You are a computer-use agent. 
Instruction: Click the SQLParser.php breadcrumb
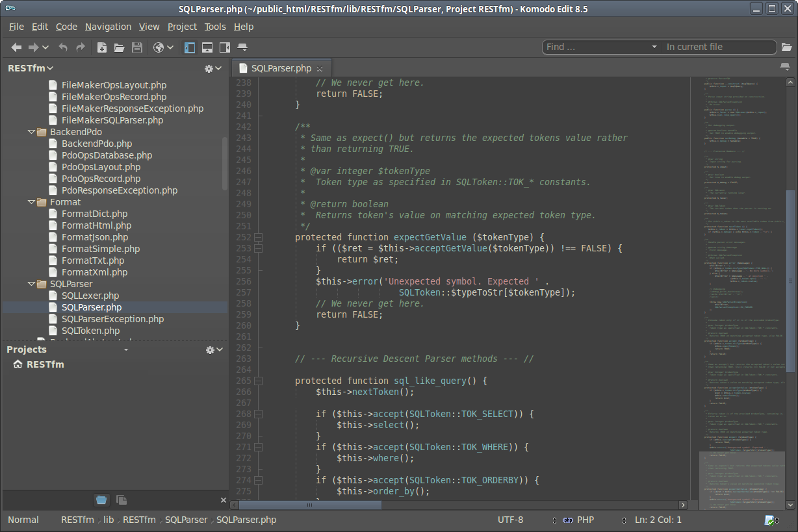point(246,520)
